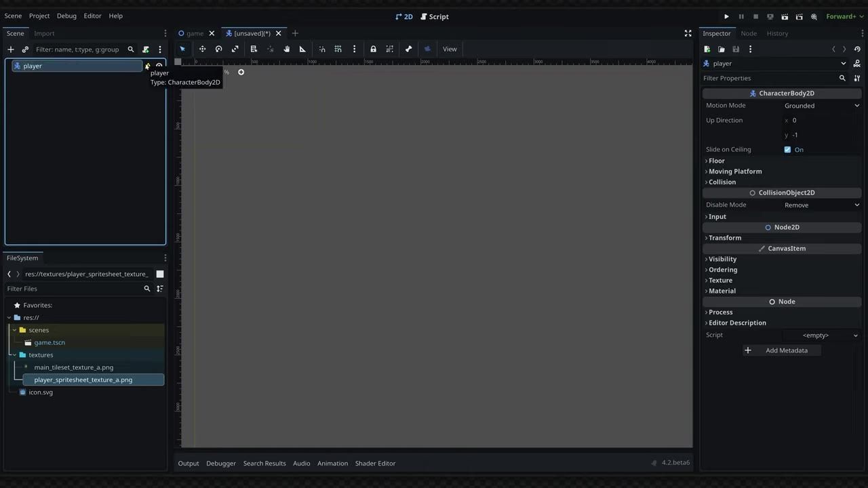The image size is (868, 488).
Task: Select the Rotate mode tool
Action: [x=218, y=49]
